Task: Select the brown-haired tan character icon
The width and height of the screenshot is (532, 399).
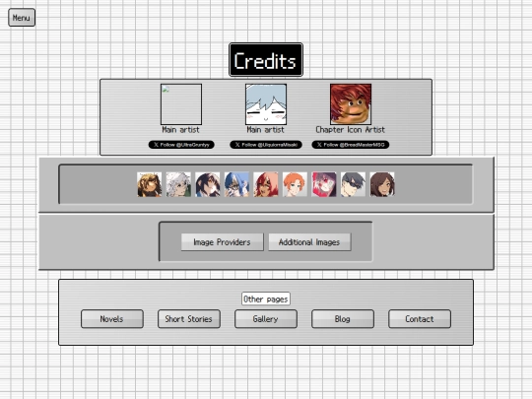Action: pos(382,184)
